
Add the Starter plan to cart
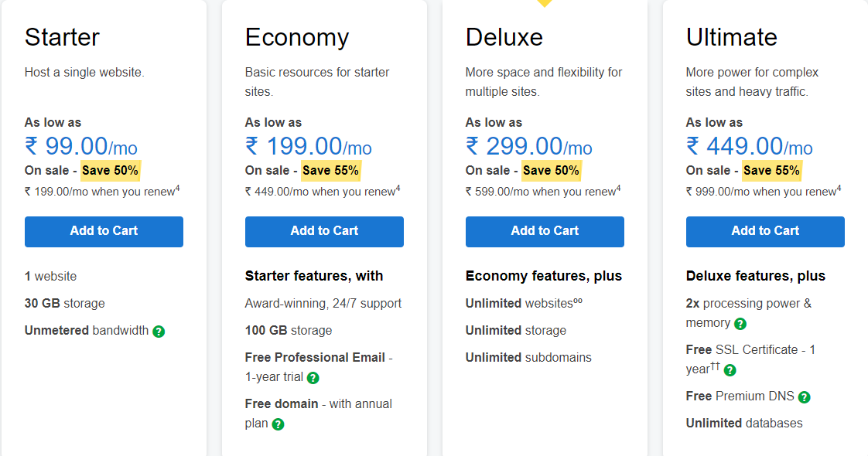point(104,231)
